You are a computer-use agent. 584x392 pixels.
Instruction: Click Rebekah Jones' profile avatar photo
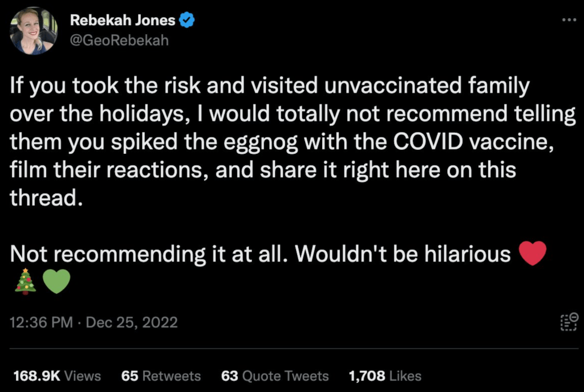click(x=33, y=31)
